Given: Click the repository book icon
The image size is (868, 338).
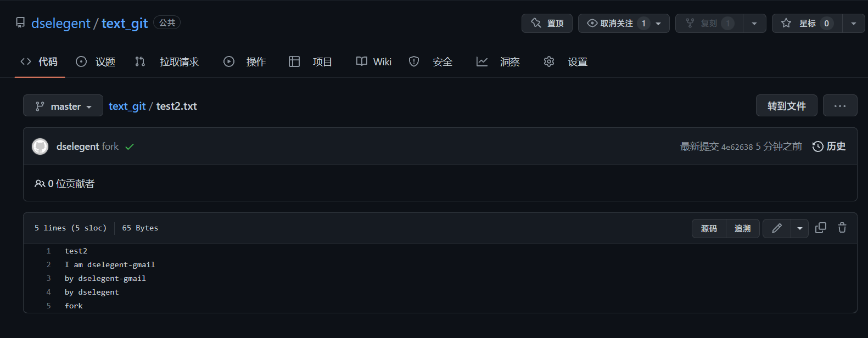Looking at the screenshot, I should (20, 22).
